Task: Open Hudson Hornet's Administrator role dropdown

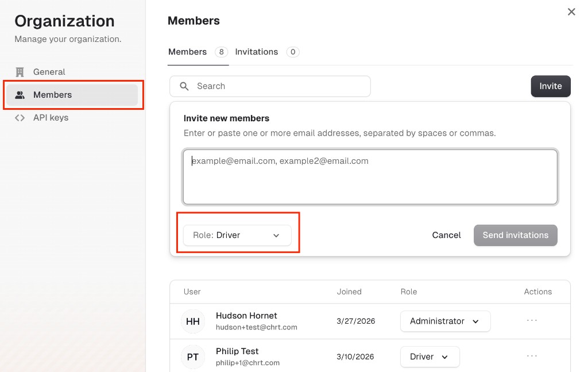Action: (445, 321)
